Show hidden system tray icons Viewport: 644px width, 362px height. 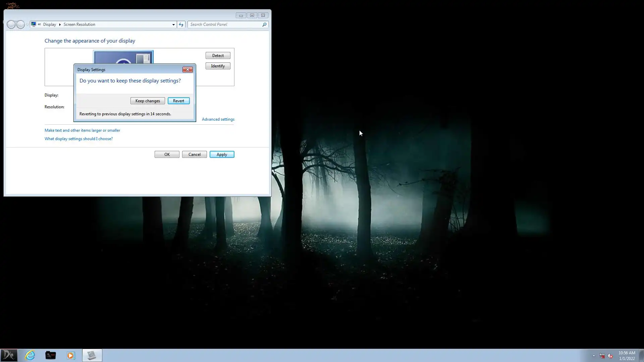point(594,356)
